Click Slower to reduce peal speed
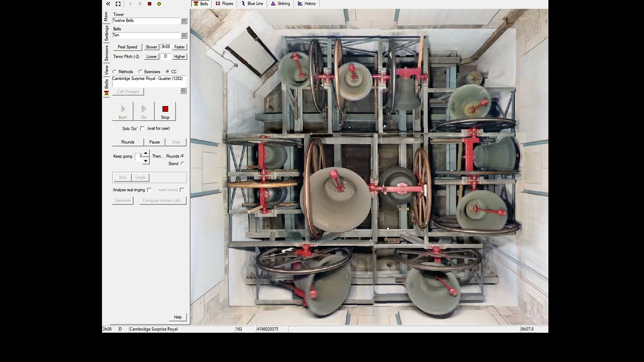The height and width of the screenshot is (362, 644). click(151, 47)
